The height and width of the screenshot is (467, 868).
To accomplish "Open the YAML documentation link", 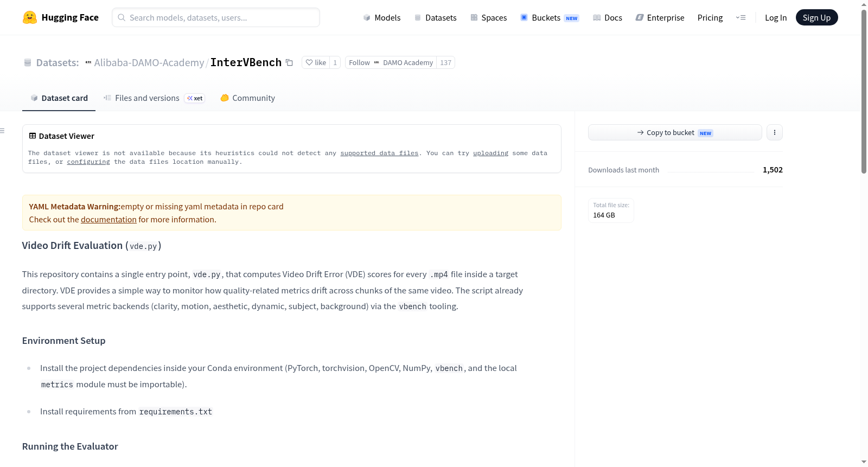I will pyautogui.click(x=108, y=220).
